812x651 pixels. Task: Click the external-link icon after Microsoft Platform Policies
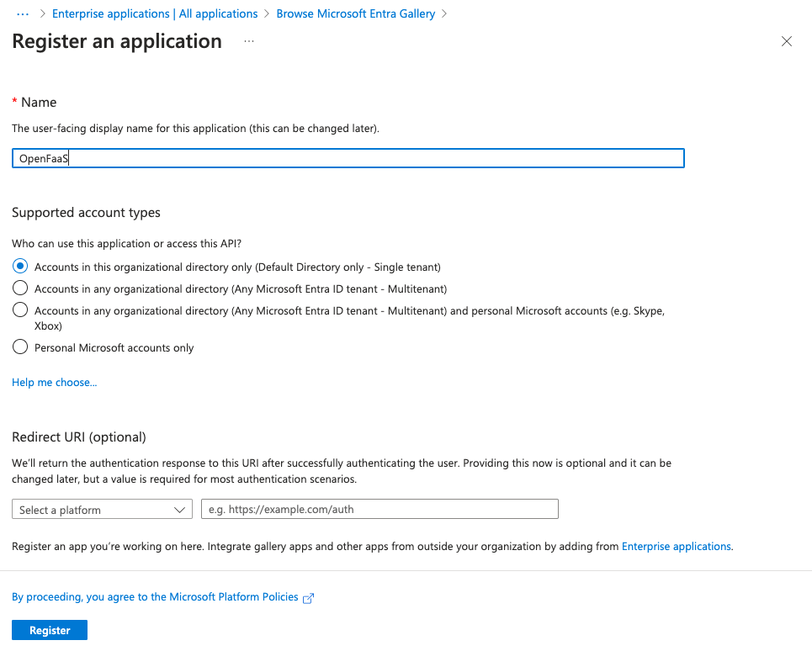point(308,597)
